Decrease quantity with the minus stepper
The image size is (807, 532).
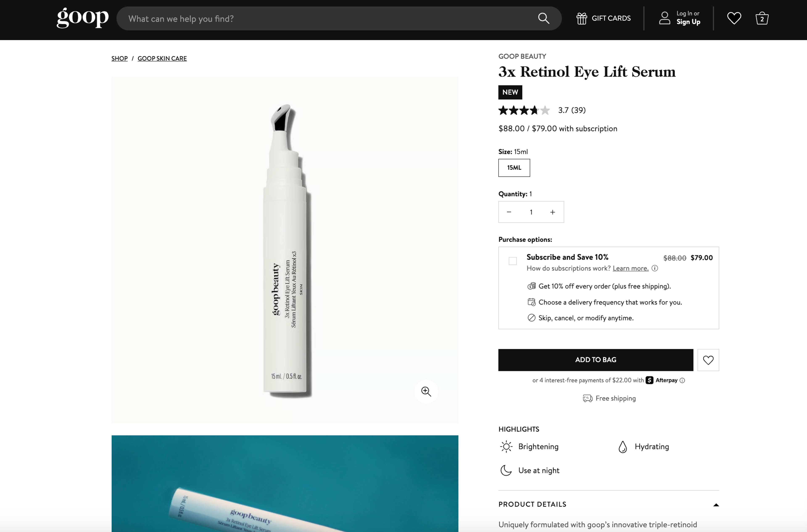pyautogui.click(x=509, y=212)
